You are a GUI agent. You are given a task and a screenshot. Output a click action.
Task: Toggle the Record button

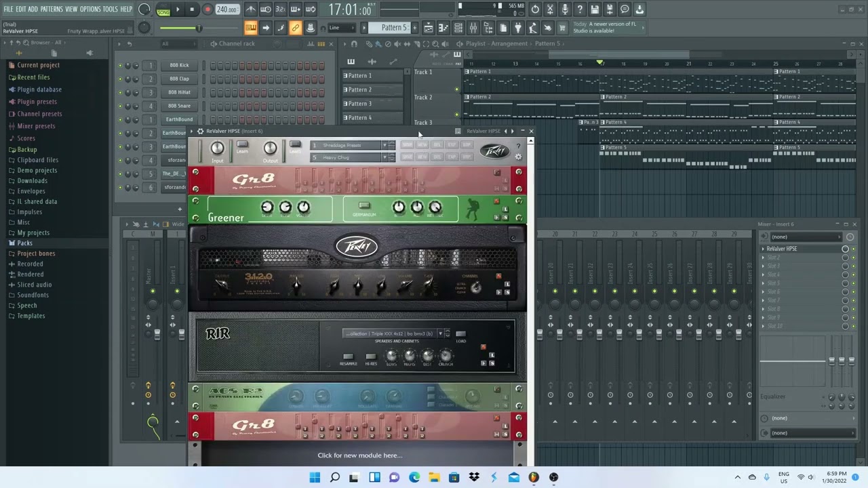208,9
